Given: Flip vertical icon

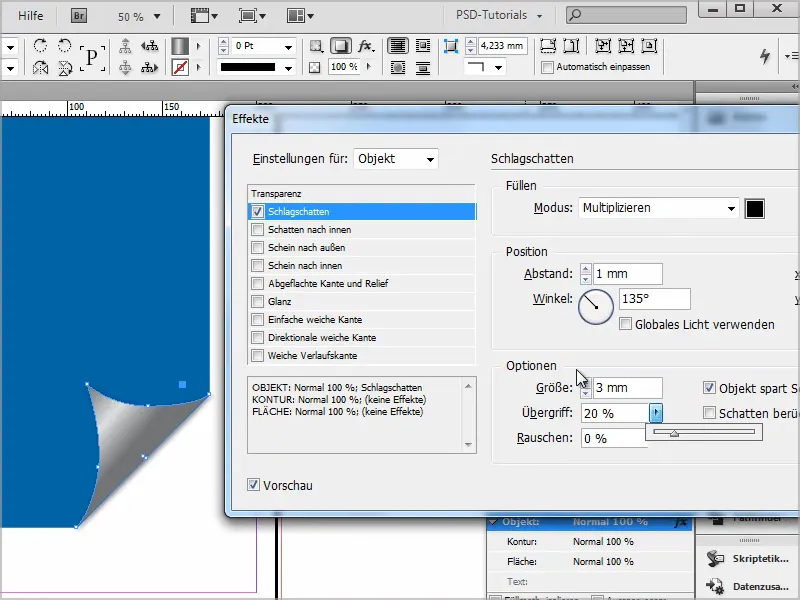Looking at the screenshot, I should [64, 67].
